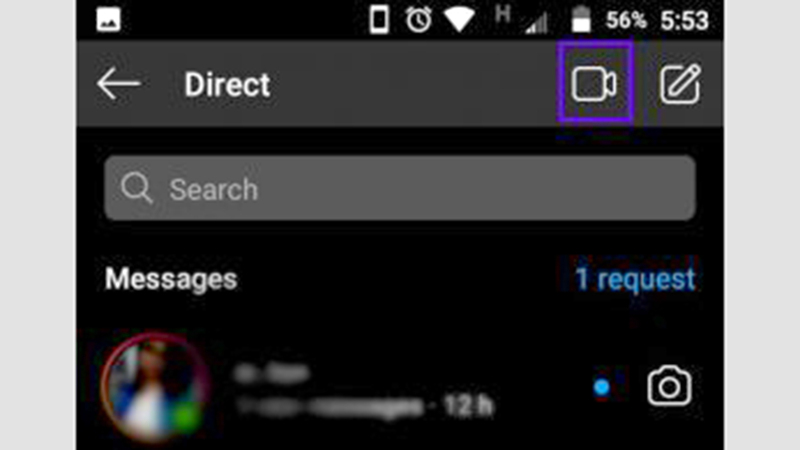This screenshot has height=450, width=800.
Task: Tap the cellular signal strength icon
Action: (x=536, y=22)
